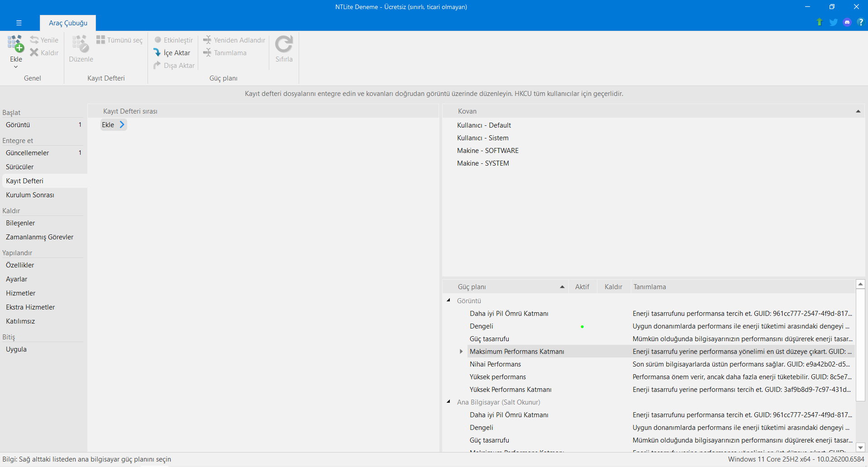This screenshot has width=868, height=467.
Task: Click the Tümünü seç grid icon
Action: click(x=100, y=40)
